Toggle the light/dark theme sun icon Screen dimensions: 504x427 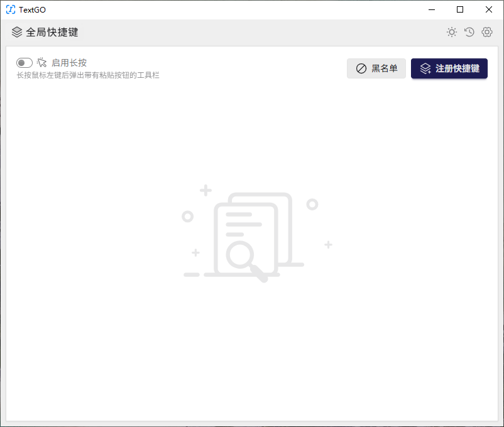[x=451, y=32]
